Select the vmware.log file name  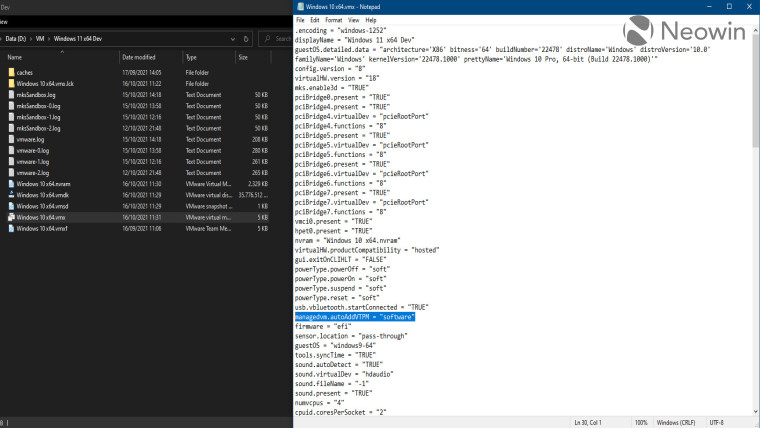30,140
